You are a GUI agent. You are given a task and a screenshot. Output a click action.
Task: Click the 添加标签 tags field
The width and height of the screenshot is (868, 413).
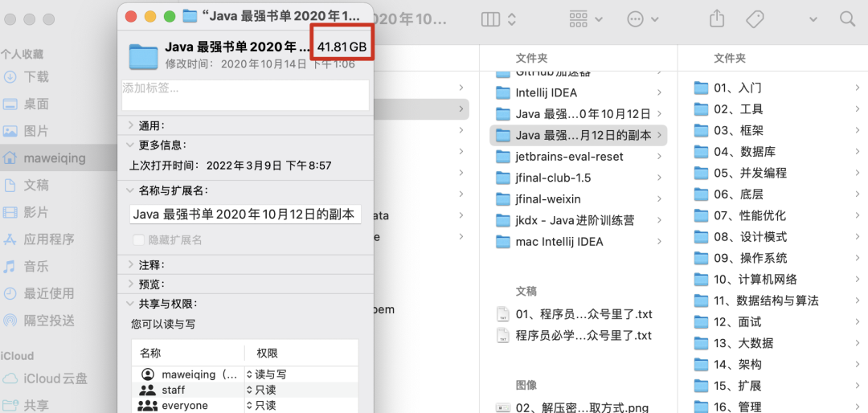pos(245,96)
